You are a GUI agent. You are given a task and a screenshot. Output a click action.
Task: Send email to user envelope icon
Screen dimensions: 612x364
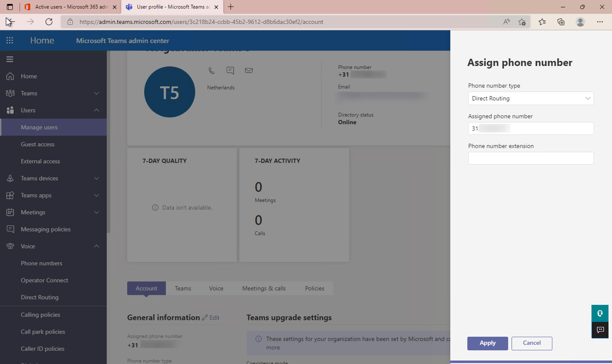[249, 71]
